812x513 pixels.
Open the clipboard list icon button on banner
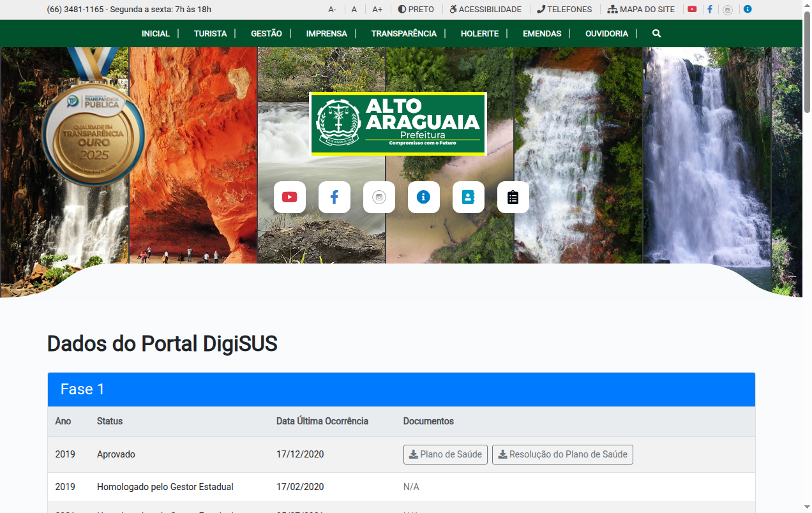(x=513, y=197)
